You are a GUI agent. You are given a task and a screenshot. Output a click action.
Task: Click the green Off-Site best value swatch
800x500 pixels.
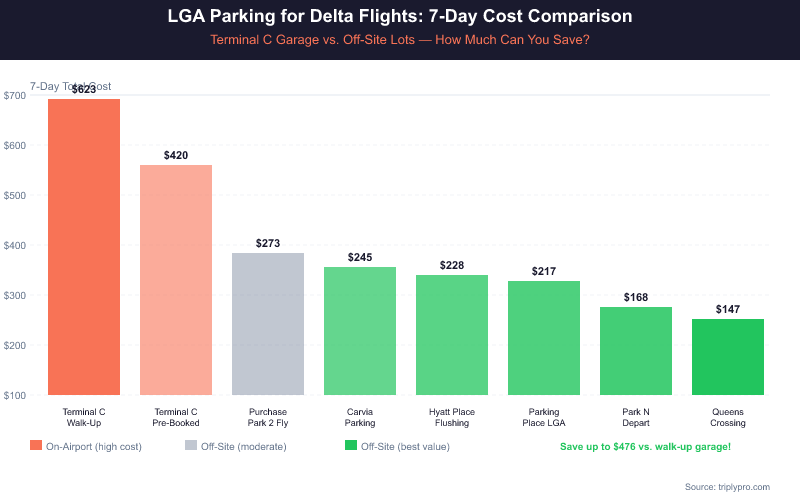click(x=350, y=446)
